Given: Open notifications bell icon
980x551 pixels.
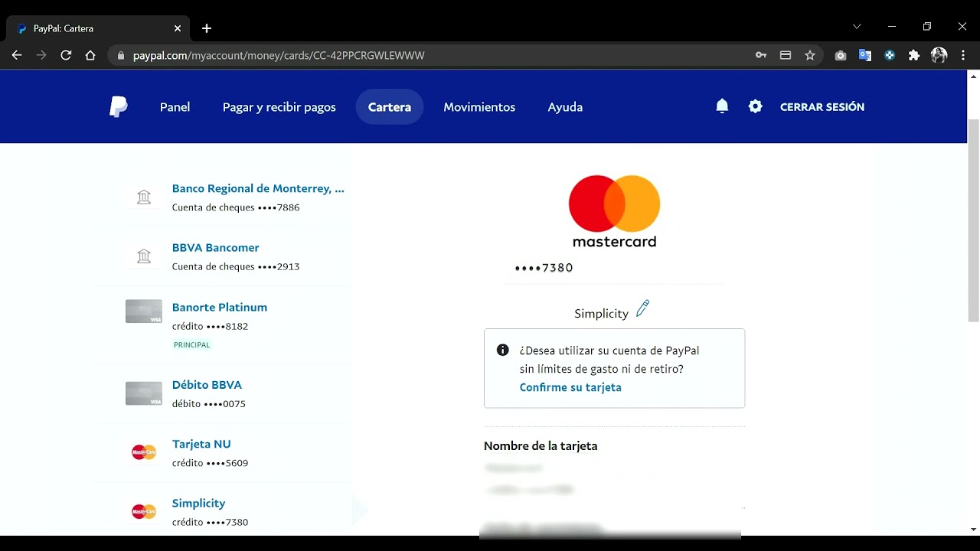Looking at the screenshot, I should coord(722,106).
